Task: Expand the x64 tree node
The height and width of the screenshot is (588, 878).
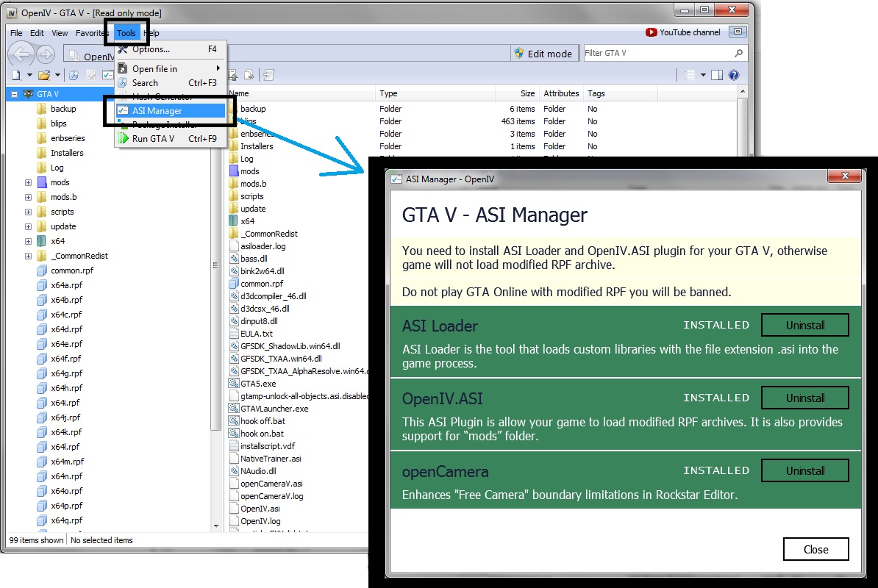Action: click(28, 241)
